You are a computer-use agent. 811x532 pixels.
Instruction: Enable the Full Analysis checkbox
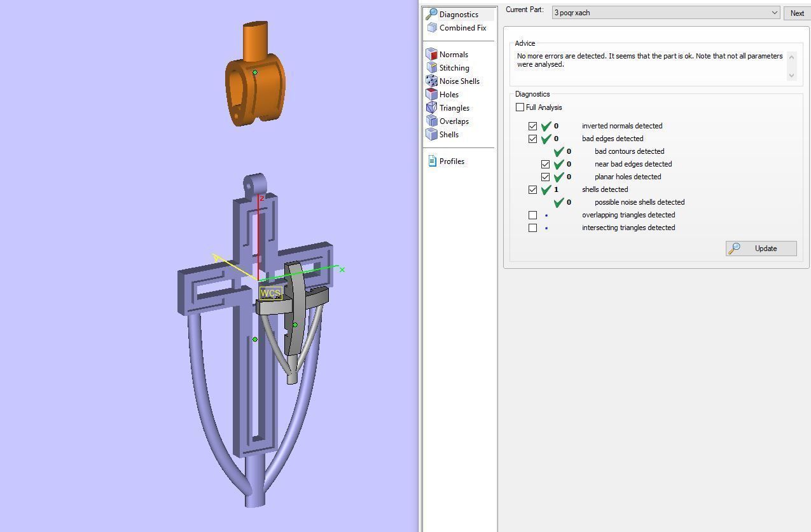pos(520,107)
